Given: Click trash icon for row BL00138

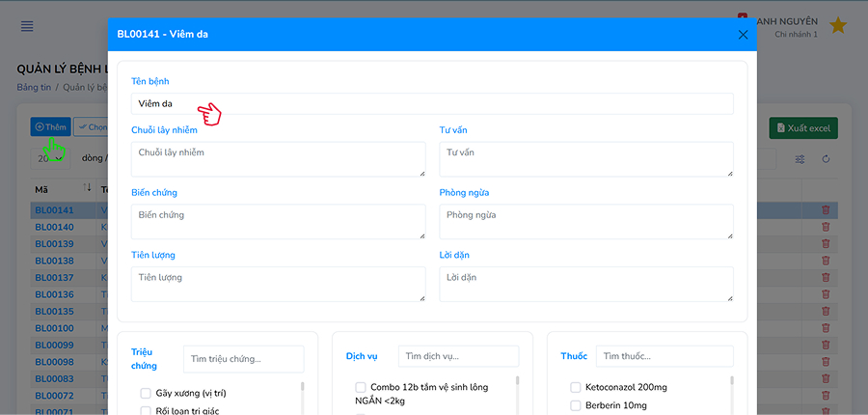Looking at the screenshot, I should 825,261.
